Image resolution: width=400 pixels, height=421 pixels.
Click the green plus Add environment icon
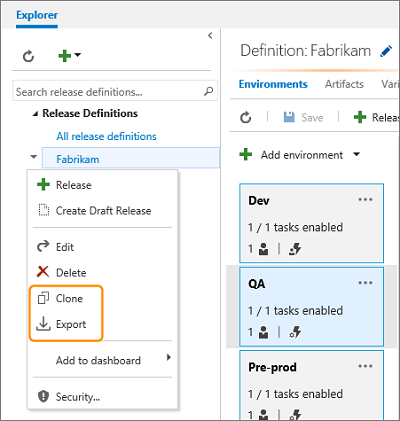[x=246, y=154]
